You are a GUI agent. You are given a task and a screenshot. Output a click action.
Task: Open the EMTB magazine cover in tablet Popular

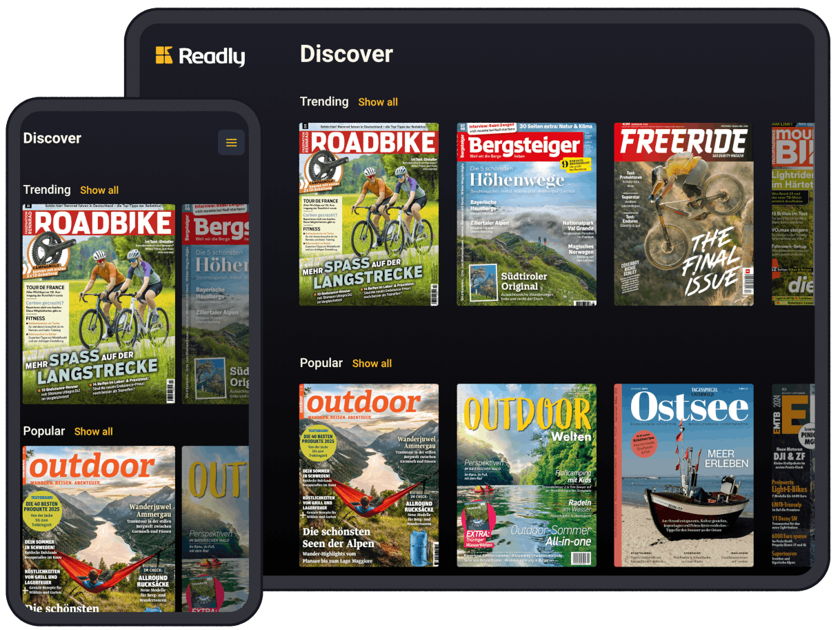pyautogui.click(x=793, y=475)
